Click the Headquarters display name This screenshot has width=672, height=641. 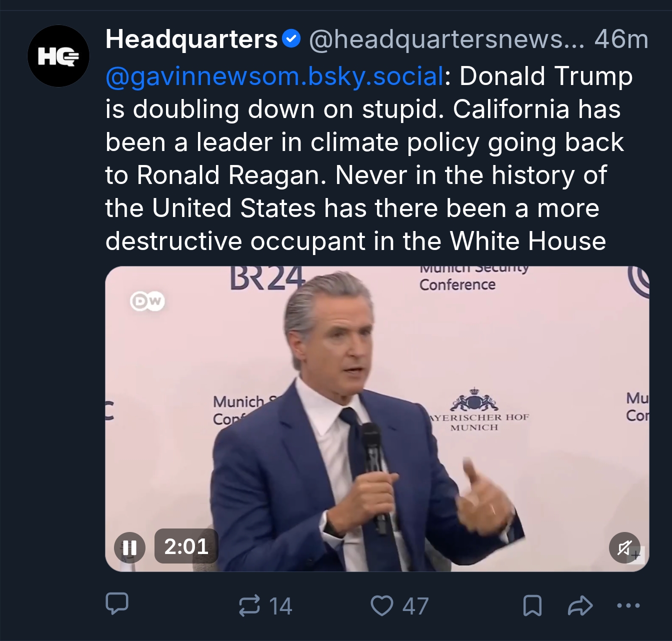tap(191, 39)
